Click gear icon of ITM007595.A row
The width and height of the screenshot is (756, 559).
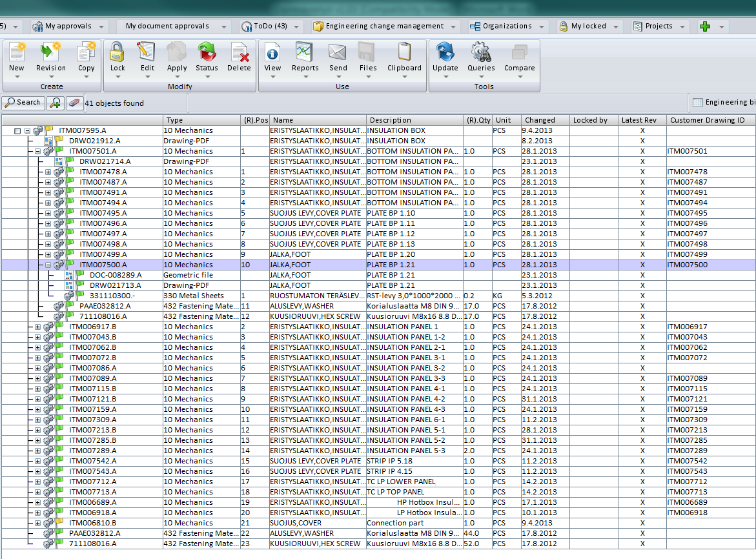37,130
